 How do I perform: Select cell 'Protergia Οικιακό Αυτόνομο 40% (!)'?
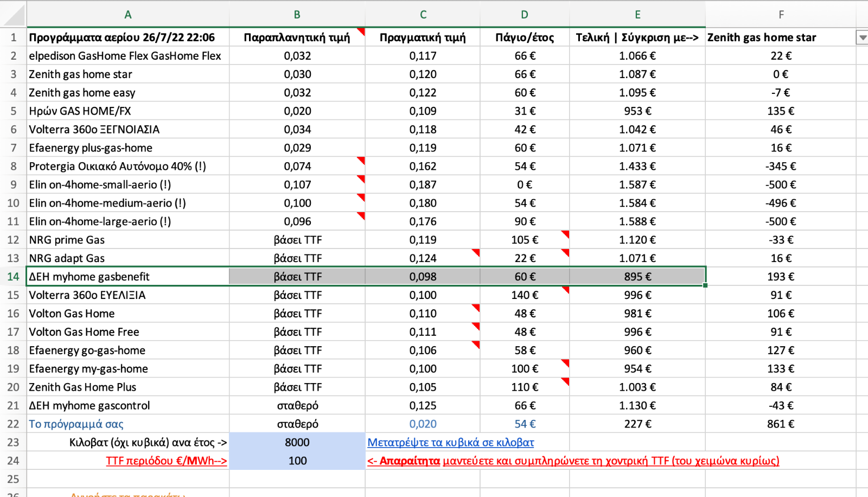pyautogui.click(x=128, y=166)
